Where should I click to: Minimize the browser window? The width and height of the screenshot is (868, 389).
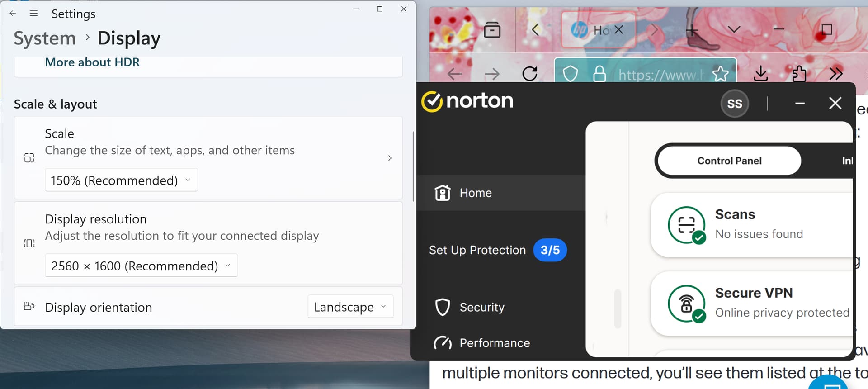coord(778,29)
